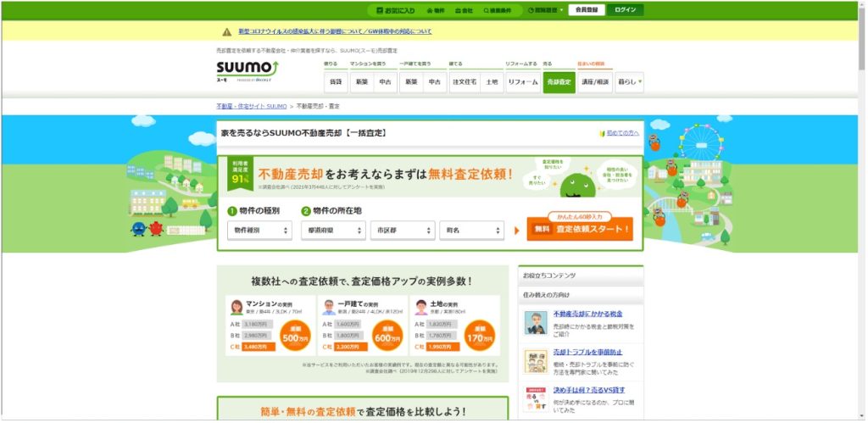The height and width of the screenshot is (423, 868).
Task: Click thumbnail for 不動産売却にかかる税金 article
Action: click(536, 323)
